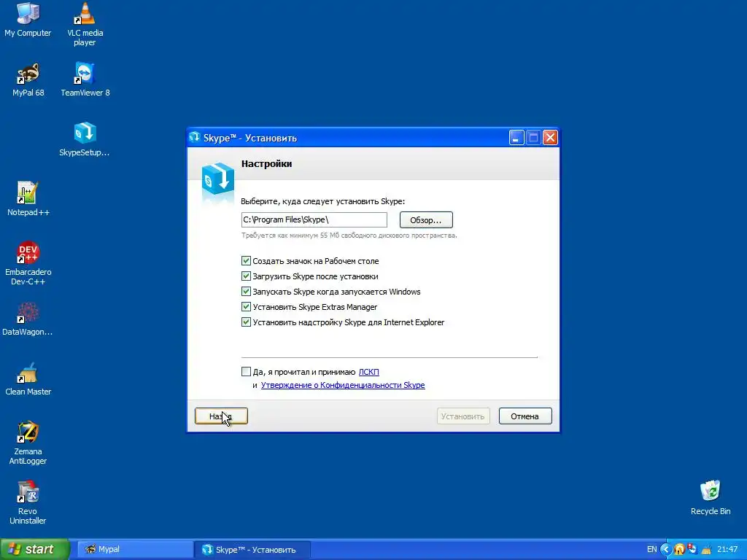Uncheck launch Skype after installation

tap(246, 276)
